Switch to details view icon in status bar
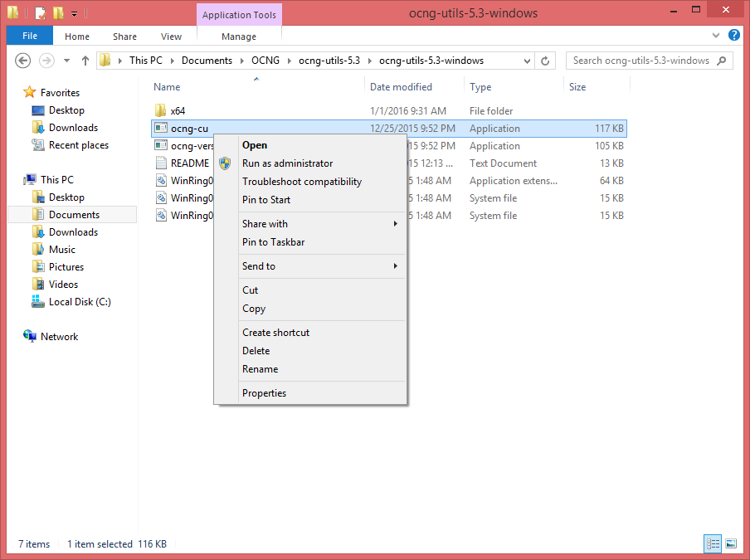The width and height of the screenshot is (750, 560). tap(713, 543)
